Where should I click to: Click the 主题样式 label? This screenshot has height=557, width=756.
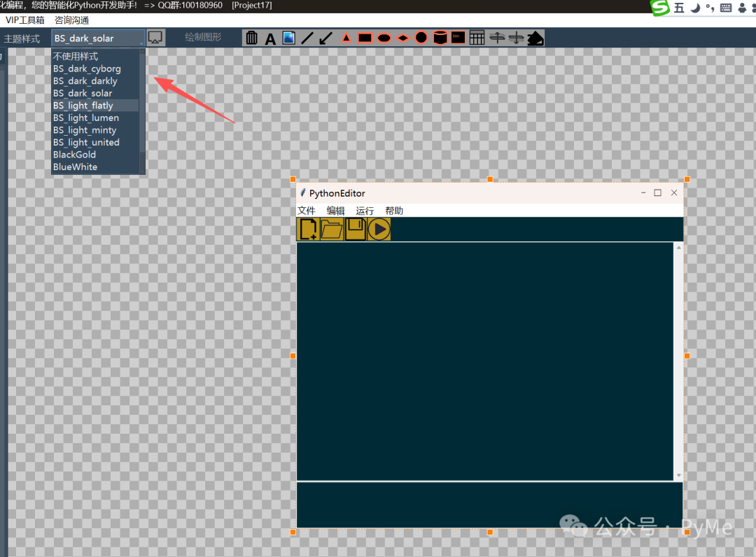click(22, 38)
